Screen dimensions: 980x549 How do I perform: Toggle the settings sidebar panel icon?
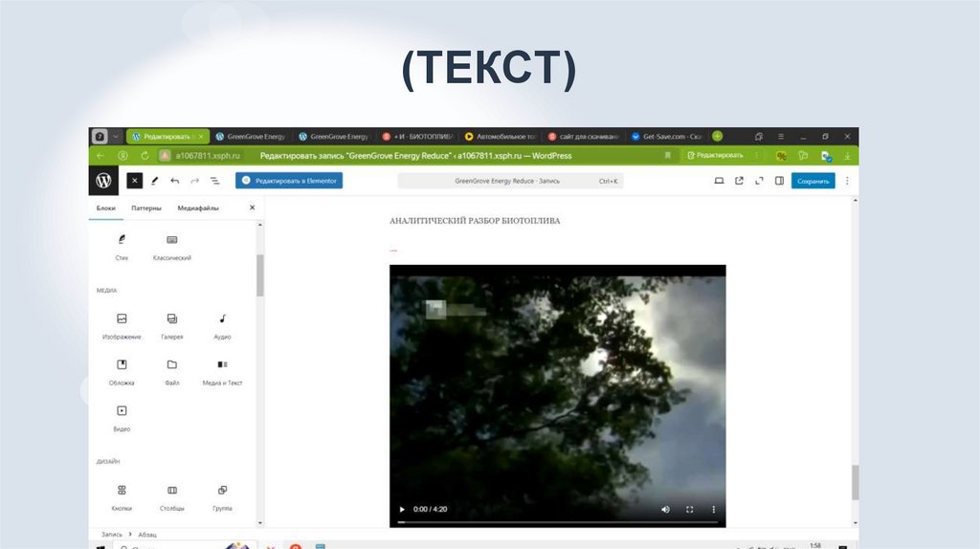point(779,181)
